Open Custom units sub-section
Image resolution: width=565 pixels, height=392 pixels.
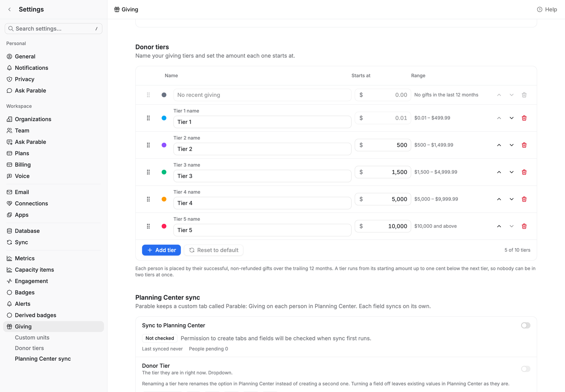pos(32,338)
